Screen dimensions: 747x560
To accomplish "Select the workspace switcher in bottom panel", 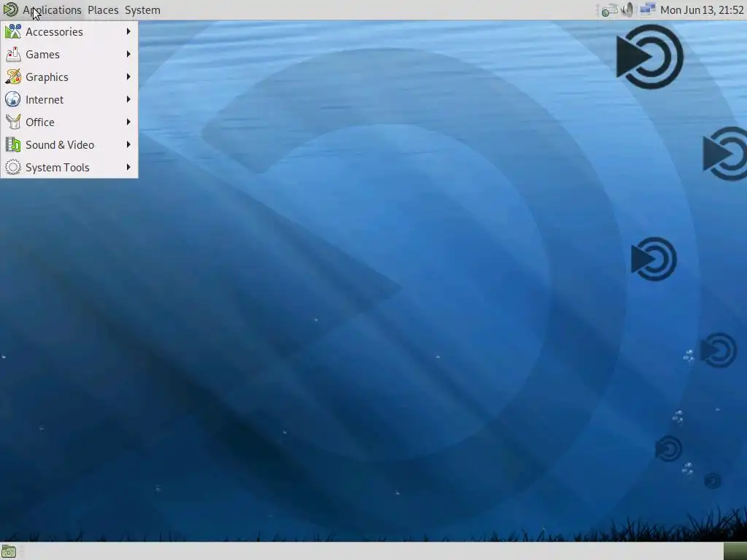I will tap(735, 551).
